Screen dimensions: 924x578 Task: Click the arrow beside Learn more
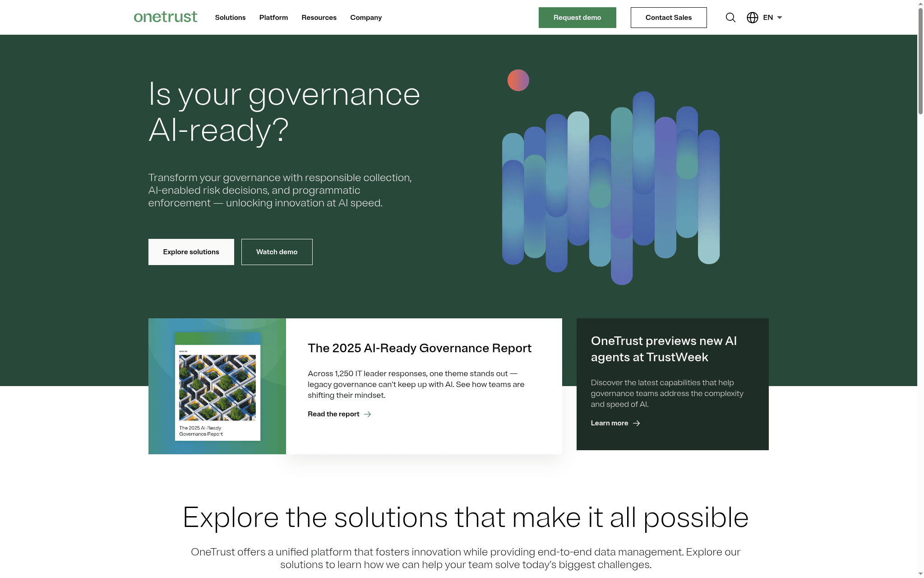click(x=637, y=423)
